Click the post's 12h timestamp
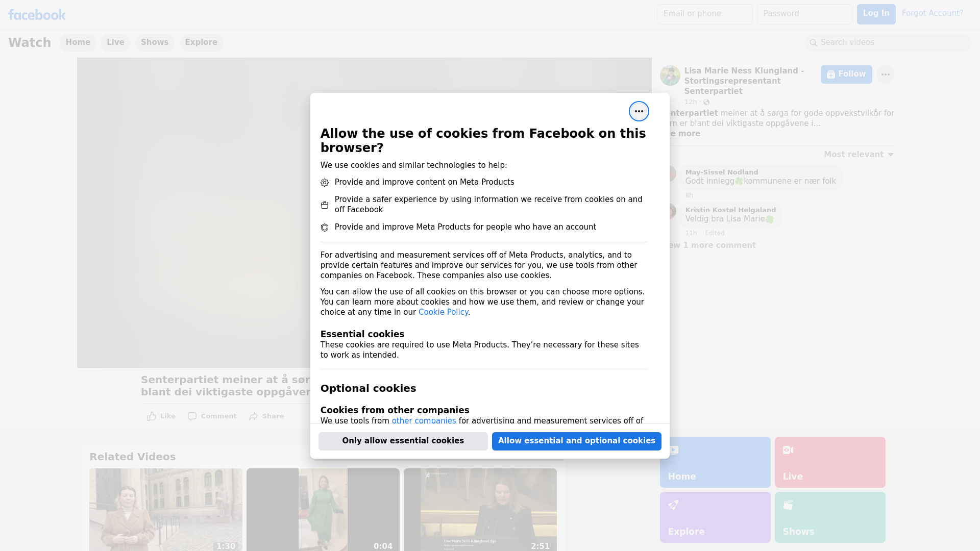The height and width of the screenshot is (551, 980). tap(690, 102)
